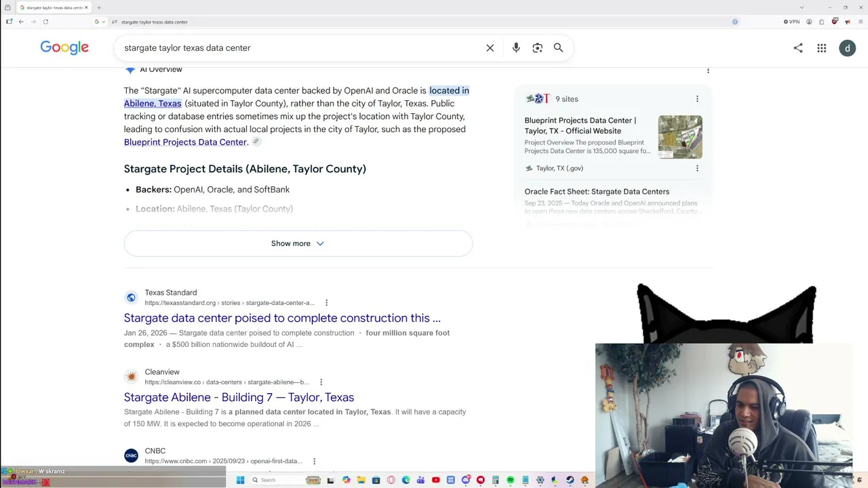
Task: Open options for Taylor, TX (.gov) source
Action: (697, 168)
